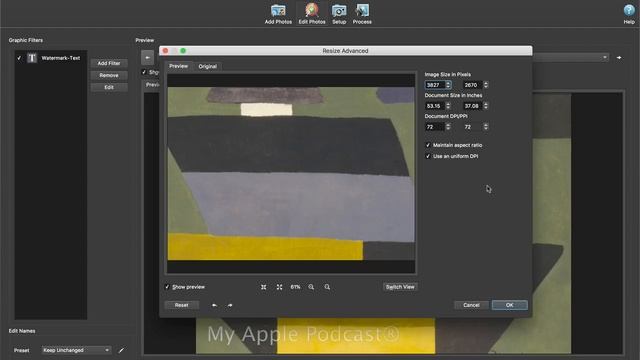Confirm resize with the OK button
Image resolution: width=640 pixels, height=360 pixels.
coord(509,305)
